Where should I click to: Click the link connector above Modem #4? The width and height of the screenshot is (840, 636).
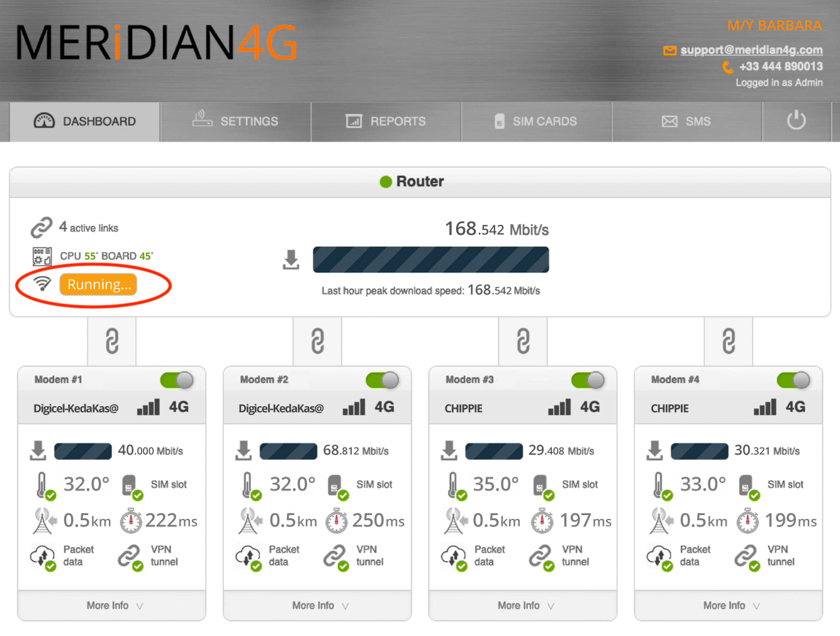pos(729,341)
